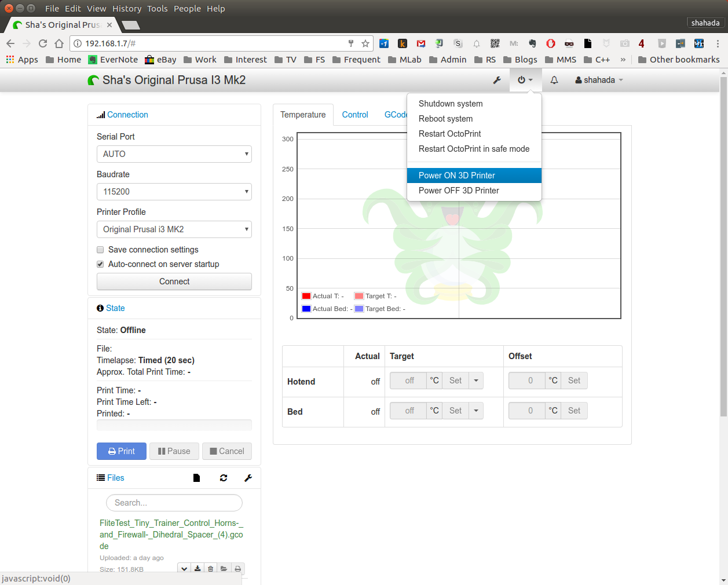Click Set for Hotend target
This screenshot has height=585, width=728.
click(455, 381)
